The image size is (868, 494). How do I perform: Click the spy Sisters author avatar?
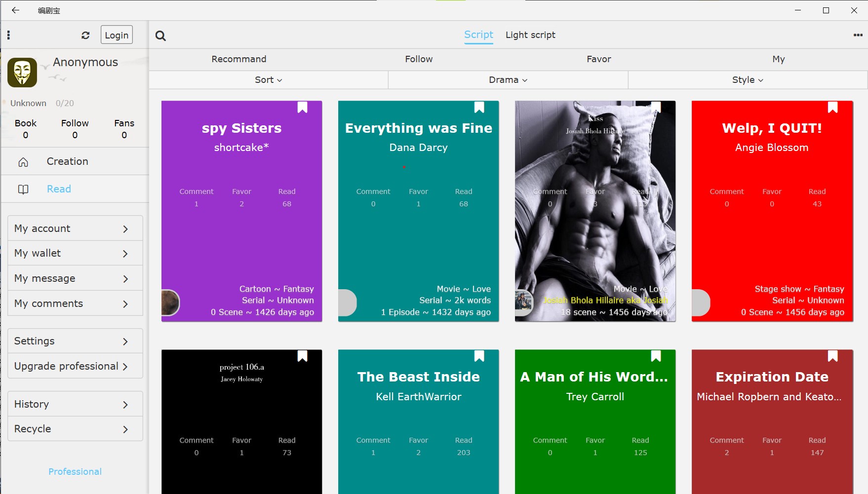click(170, 303)
